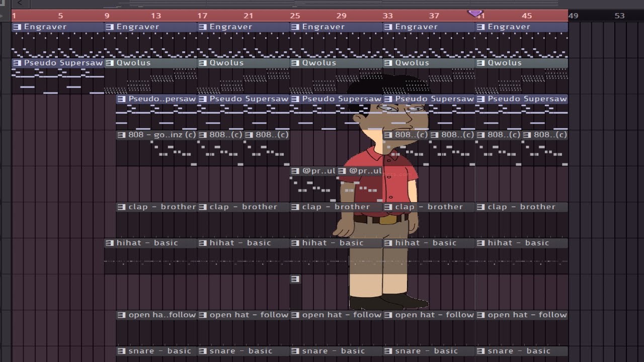
Task: Jump to bar 37 on the timeline ruler
Action: tap(434, 16)
